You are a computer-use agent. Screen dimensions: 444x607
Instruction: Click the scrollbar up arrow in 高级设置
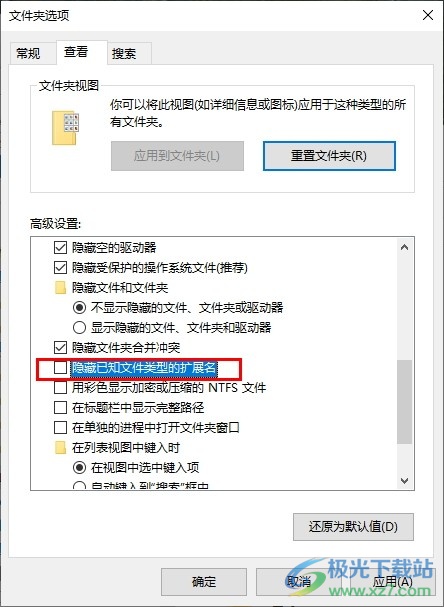point(405,247)
